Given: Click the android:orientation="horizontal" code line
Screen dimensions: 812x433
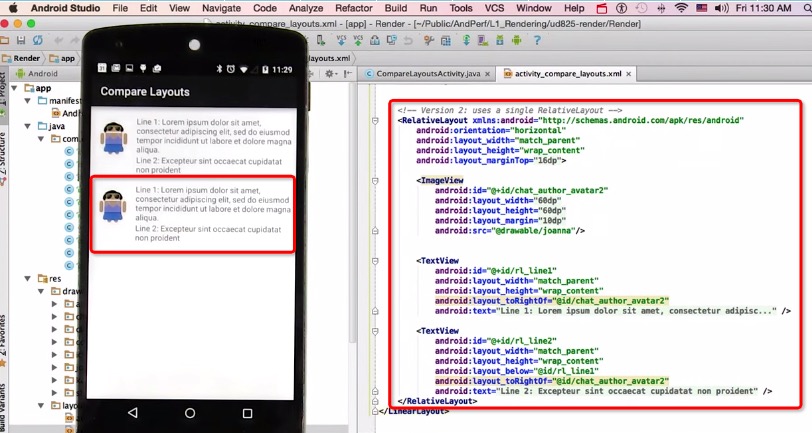Looking at the screenshot, I should [491, 131].
